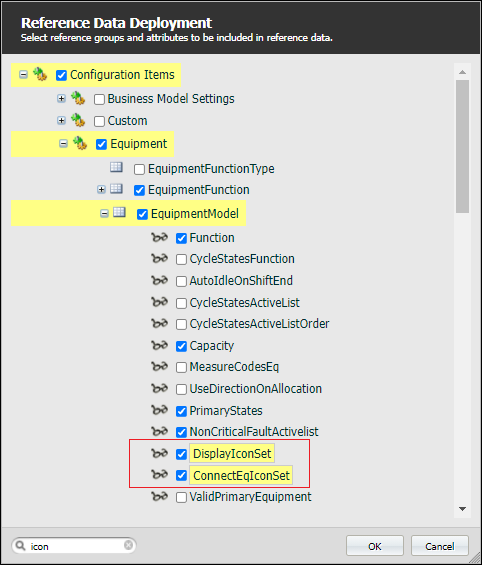The width and height of the screenshot is (482, 565).
Task: Click the magnifier icon in search box
Action: pyautogui.click(x=21, y=546)
